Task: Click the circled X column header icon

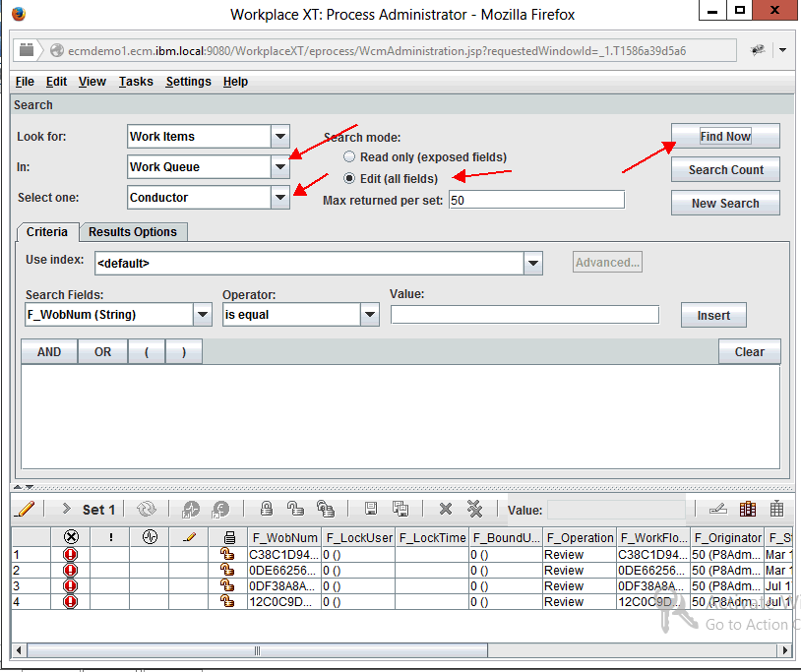Action: (x=71, y=537)
